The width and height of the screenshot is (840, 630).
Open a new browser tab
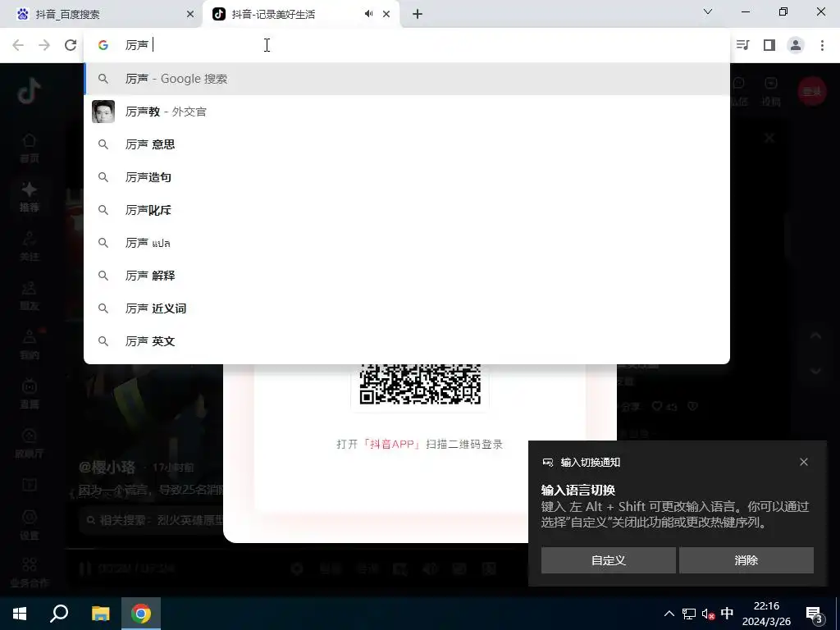click(418, 15)
